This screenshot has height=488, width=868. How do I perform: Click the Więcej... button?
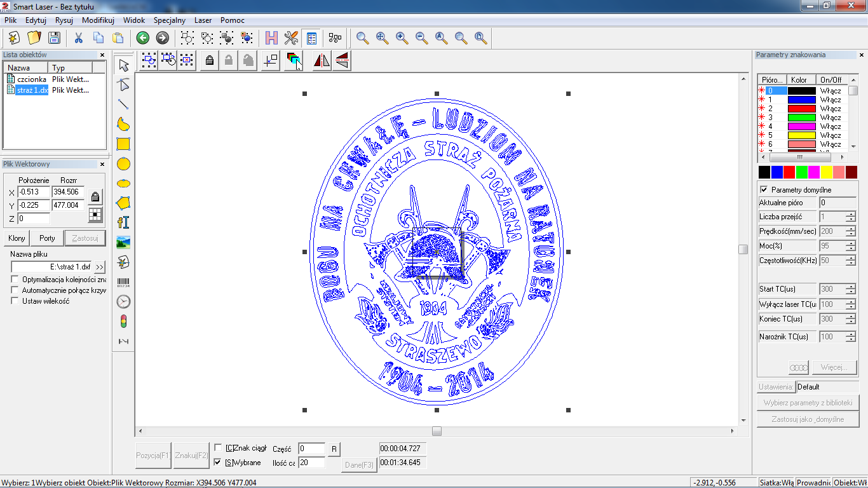click(834, 367)
